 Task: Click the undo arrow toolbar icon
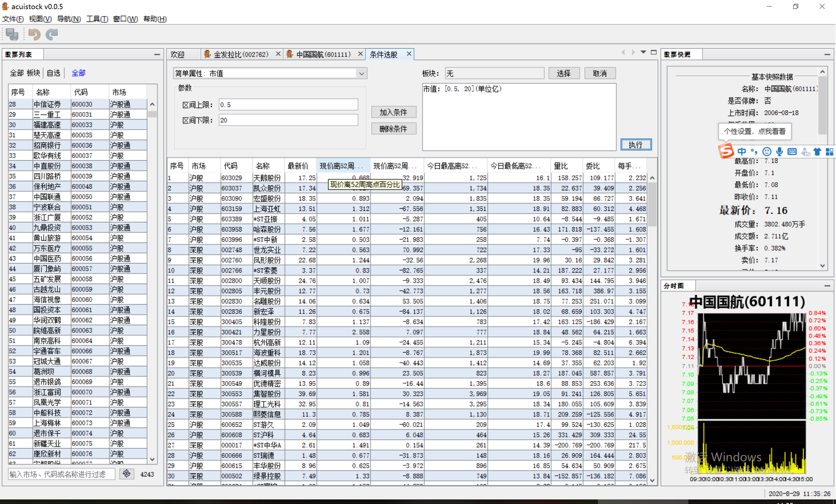(34, 34)
